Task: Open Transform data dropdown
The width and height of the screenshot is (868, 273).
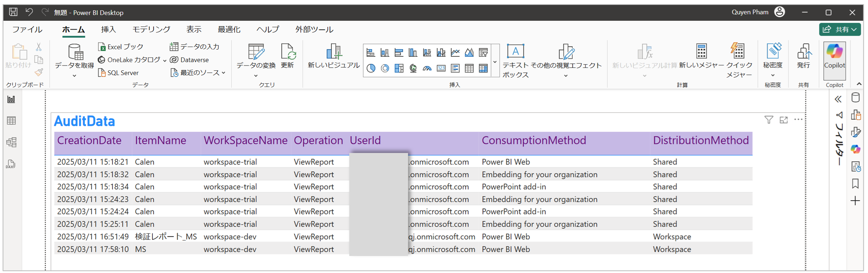Action: click(256, 61)
